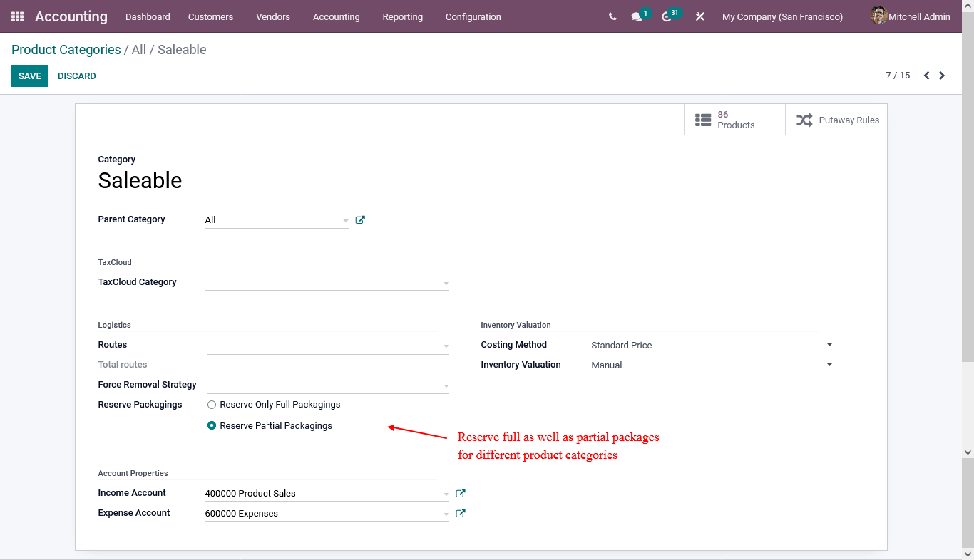Click the Mitchell Admin user name
Image resolution: width=974 pixels, height=560 pixels.
click(x=919, y=16)
